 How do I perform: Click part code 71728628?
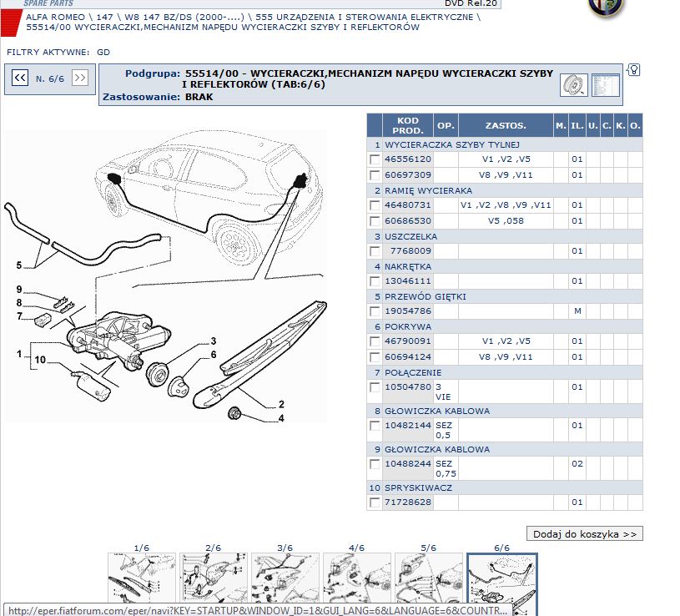tap(408, 502)
